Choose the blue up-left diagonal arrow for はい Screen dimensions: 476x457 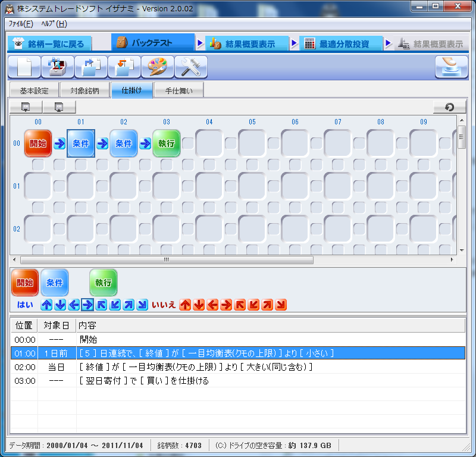coord(101,305)
